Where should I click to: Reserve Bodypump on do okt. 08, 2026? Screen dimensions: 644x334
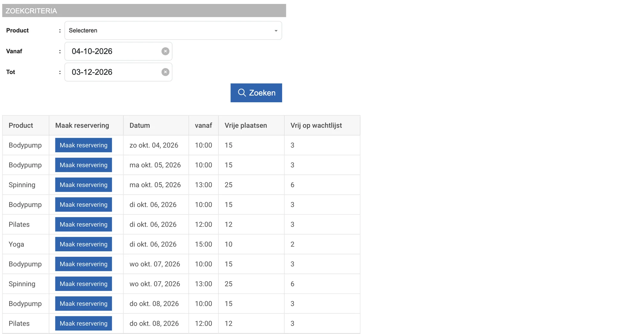click(x=84, y=304)
